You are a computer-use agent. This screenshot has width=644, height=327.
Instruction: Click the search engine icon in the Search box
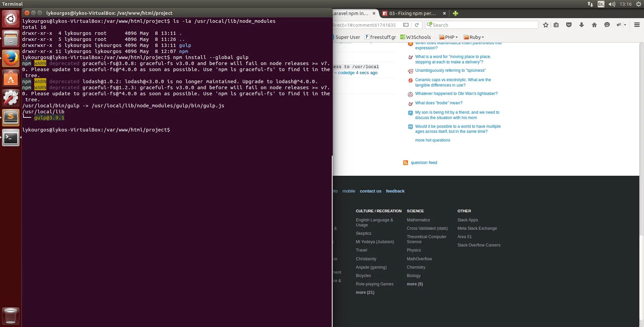pyautogui.click(x=429, y=25)
